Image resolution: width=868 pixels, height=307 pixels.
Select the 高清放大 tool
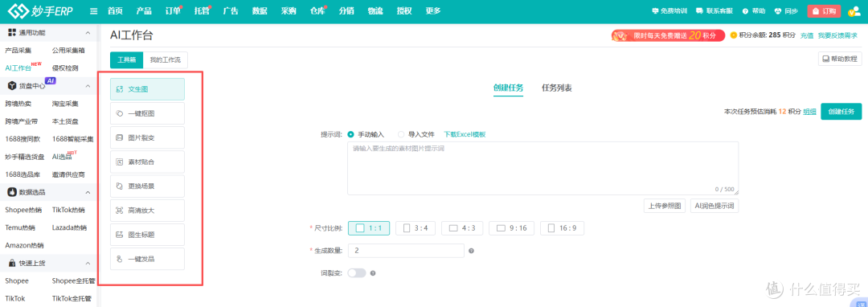[x=147, y=211]
